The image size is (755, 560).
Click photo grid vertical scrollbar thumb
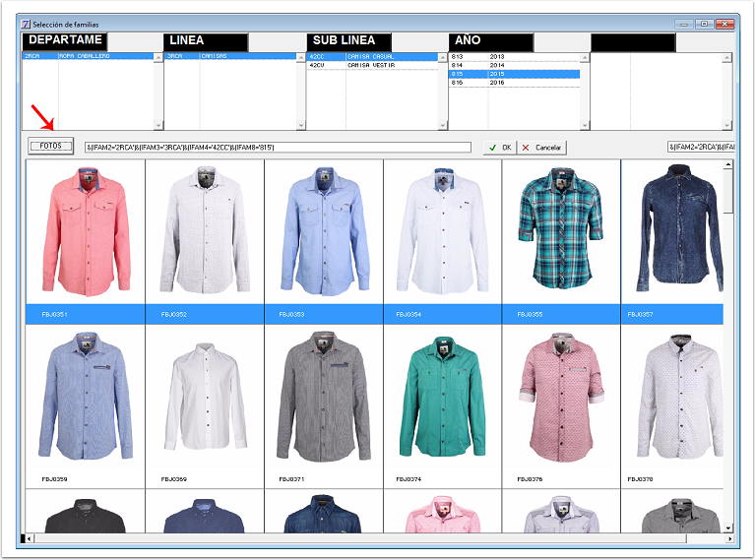728,191
